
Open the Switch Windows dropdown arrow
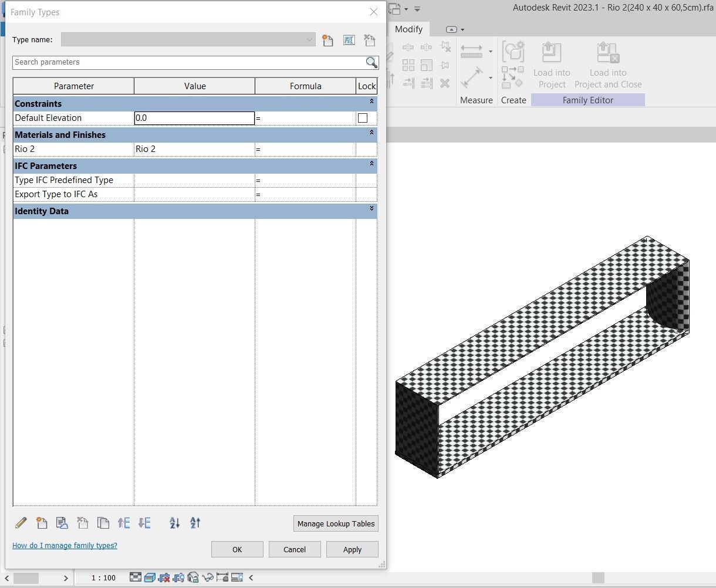pos(406,9)
